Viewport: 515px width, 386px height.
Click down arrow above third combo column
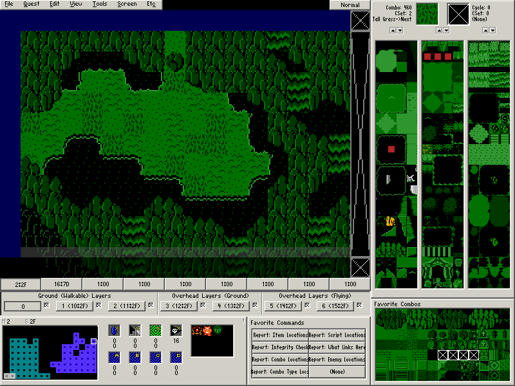tap(492, 30)
